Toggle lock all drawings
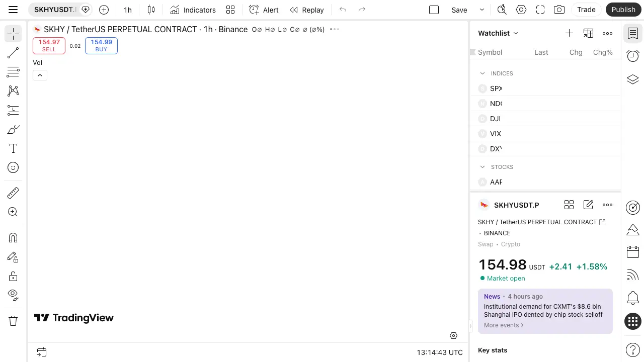 point(13,276)
